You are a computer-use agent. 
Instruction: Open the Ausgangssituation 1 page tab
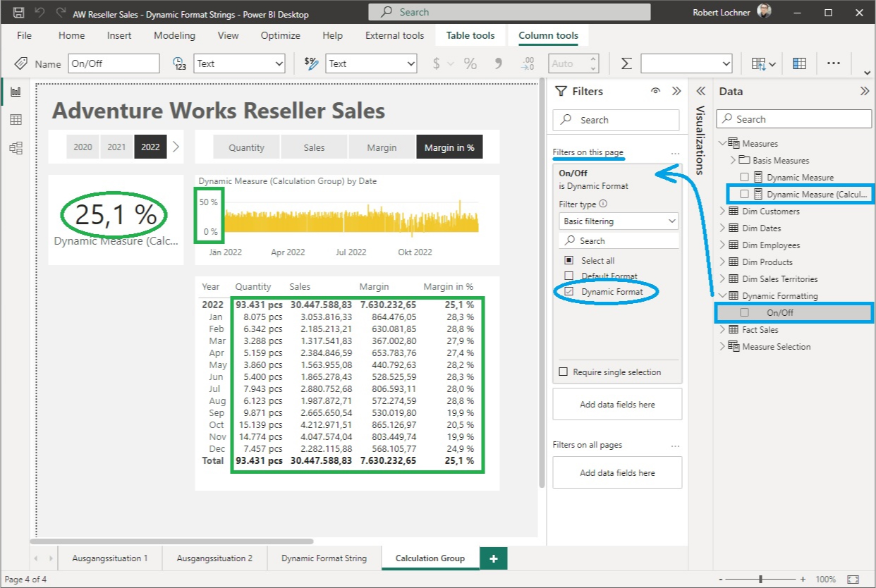point(110,558)
